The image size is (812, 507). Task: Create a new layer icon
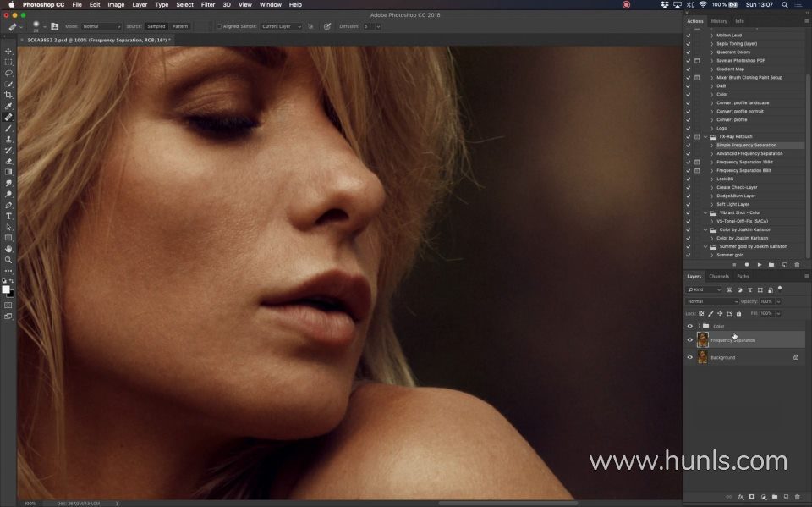[786, 497]
